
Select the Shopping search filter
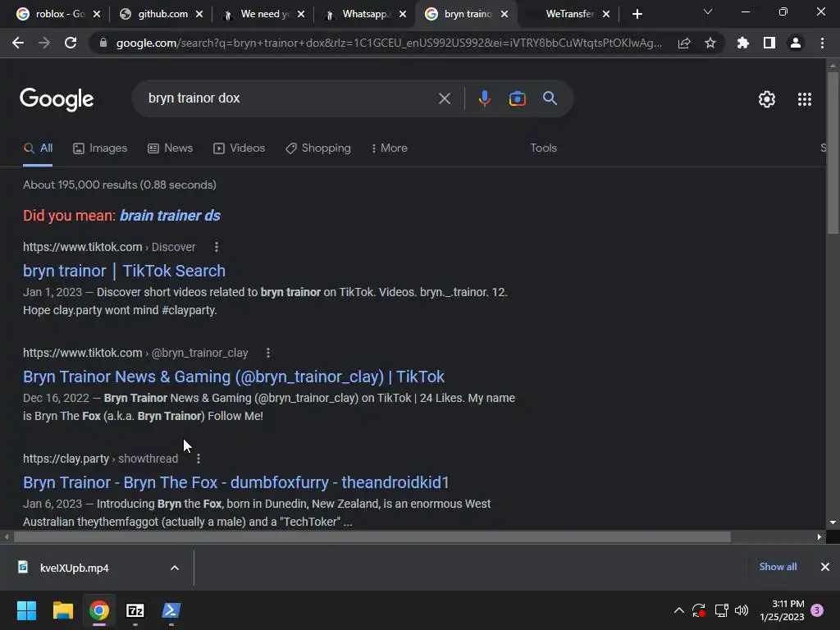click(318, 148)
